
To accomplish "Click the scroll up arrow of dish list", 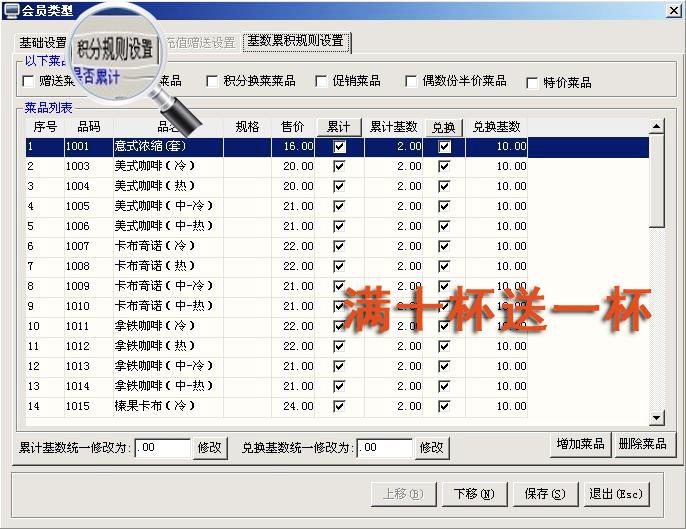I will [657, 126].
